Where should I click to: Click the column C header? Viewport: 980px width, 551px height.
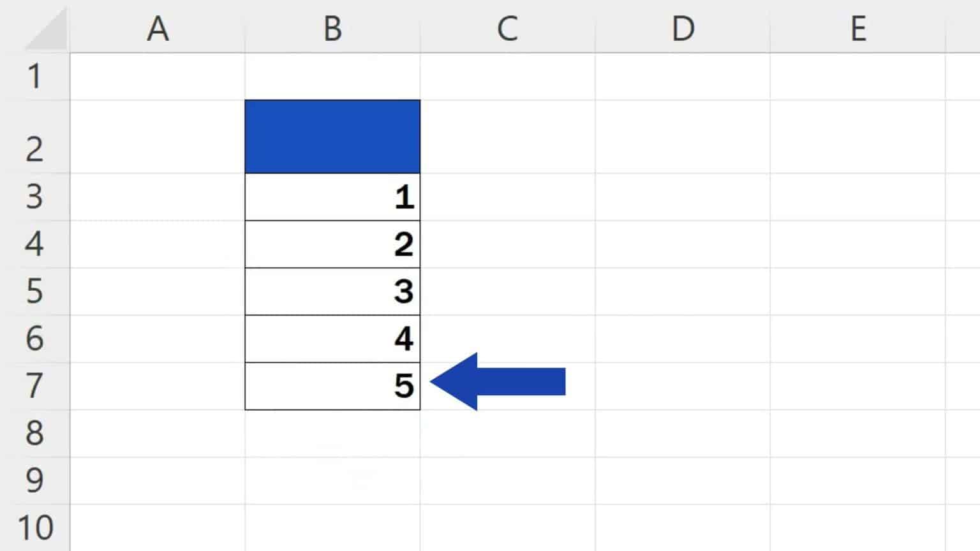point(507,29)
